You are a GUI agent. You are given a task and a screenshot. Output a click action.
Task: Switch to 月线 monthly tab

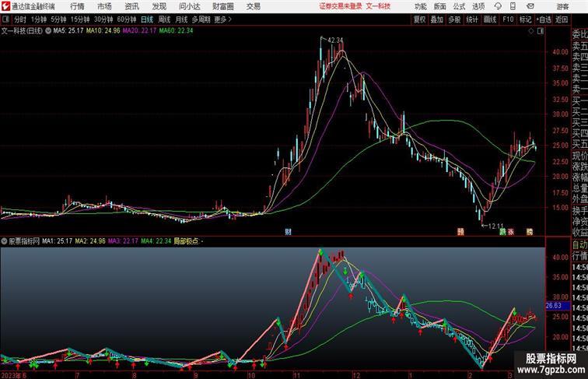(181, 19)
